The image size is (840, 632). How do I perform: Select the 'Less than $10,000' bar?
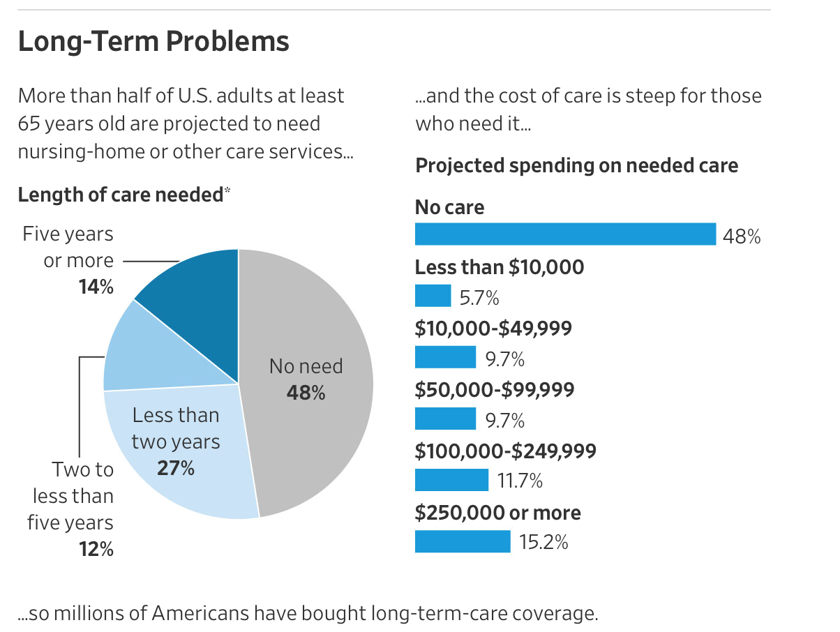tap(433, 296)
